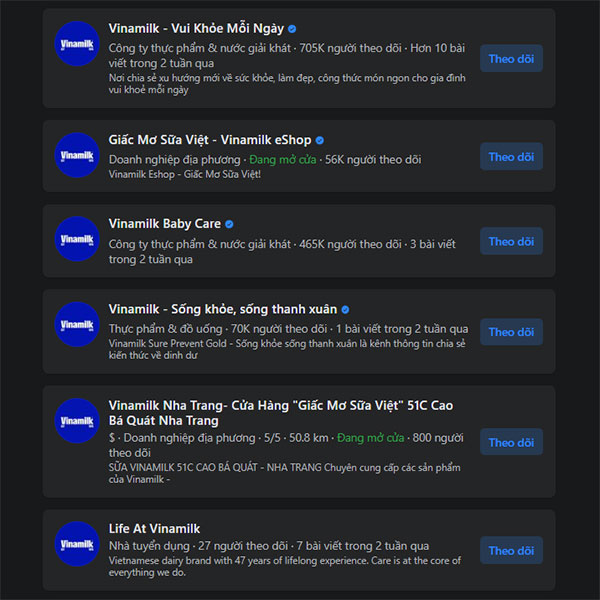This screenshot has width=600, height=600.
Task: Follow Vinamilk - Vui Khỏe Mỗi Ngày page
Action: coord(511,59)
